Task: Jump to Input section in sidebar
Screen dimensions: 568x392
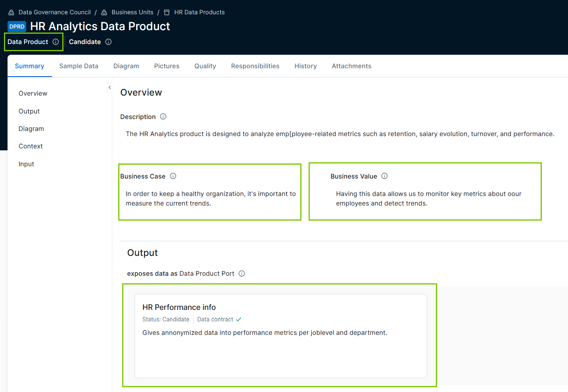Action: 26,164
